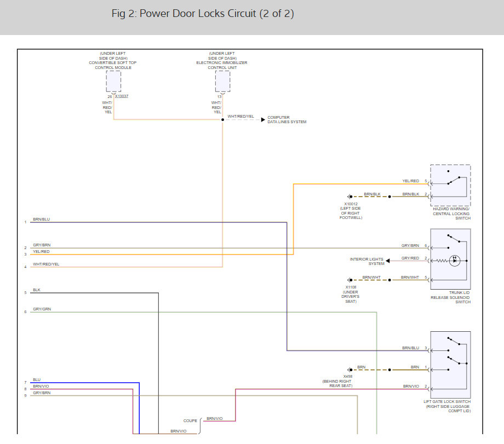Image resolution: width=504 pixels, height=444 pixels.
Task: Click pin 13 label at immobilizer unit
Action: [219, 97]
